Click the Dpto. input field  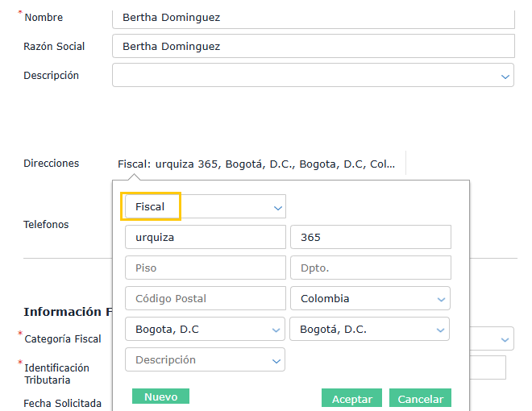click(370, 268)
